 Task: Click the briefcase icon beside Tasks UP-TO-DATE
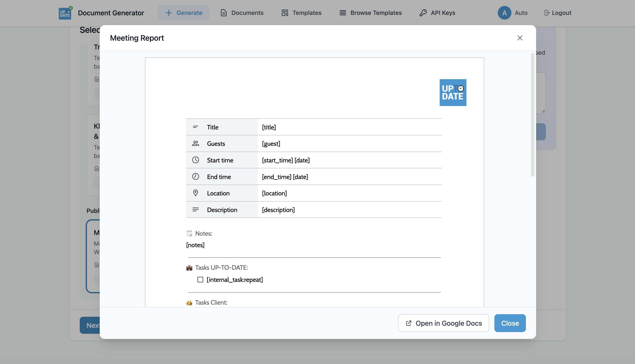tap(189, 268)
